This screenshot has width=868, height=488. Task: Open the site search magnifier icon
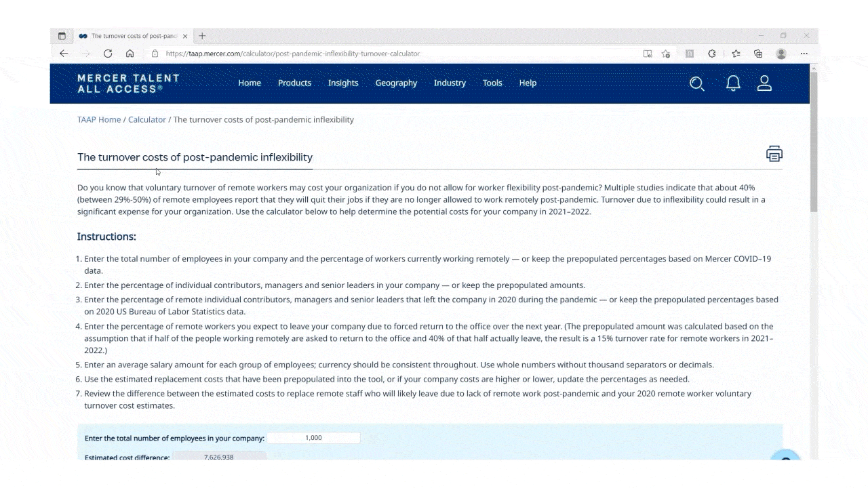point(697,83)
